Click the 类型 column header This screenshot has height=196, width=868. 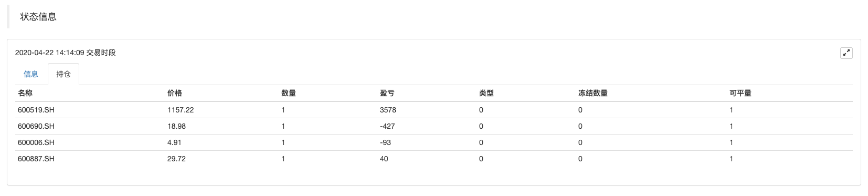coord(486,93)
